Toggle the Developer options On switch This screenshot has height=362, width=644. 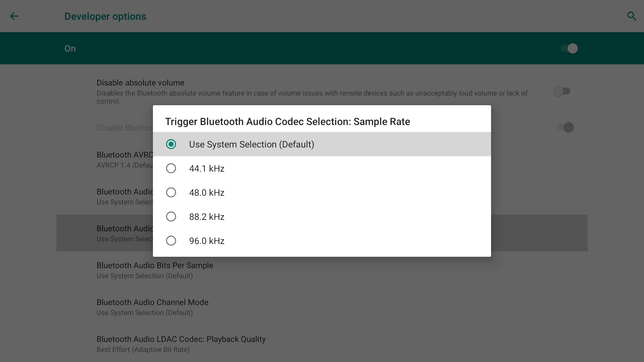pyautogui.click(x=569, y=48)
